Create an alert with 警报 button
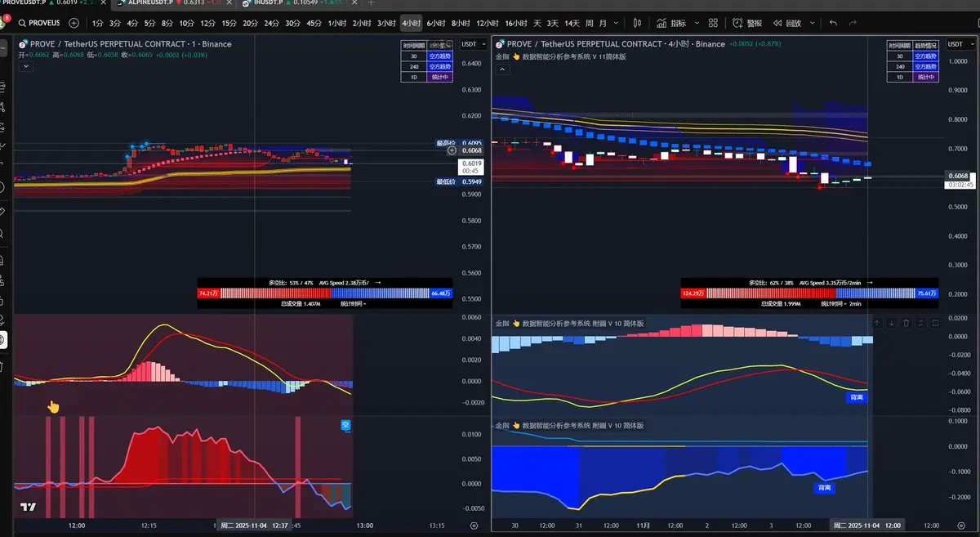 (747, 23)
